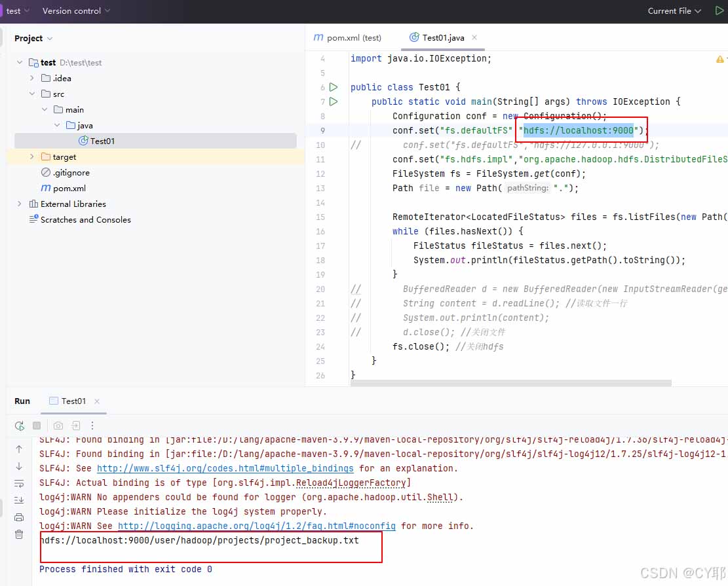This screenshot has height=586, width=728.
Task: Select .gitignore file in project tree
Action: click(x=71, y=172)
